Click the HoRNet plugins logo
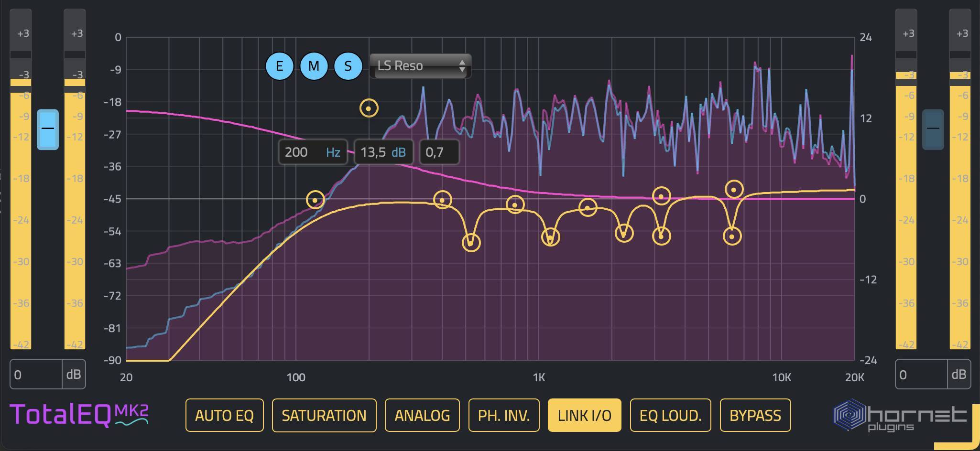This screenshot has width=980, height=451. coord(900,416)
